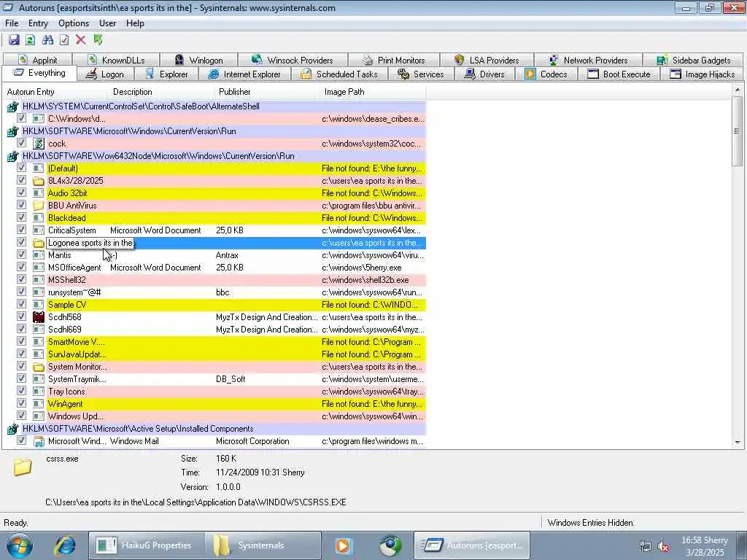The image size is (747, 560).
Task: Click red icon beside Scdhl568
Action: click(39, 317)
